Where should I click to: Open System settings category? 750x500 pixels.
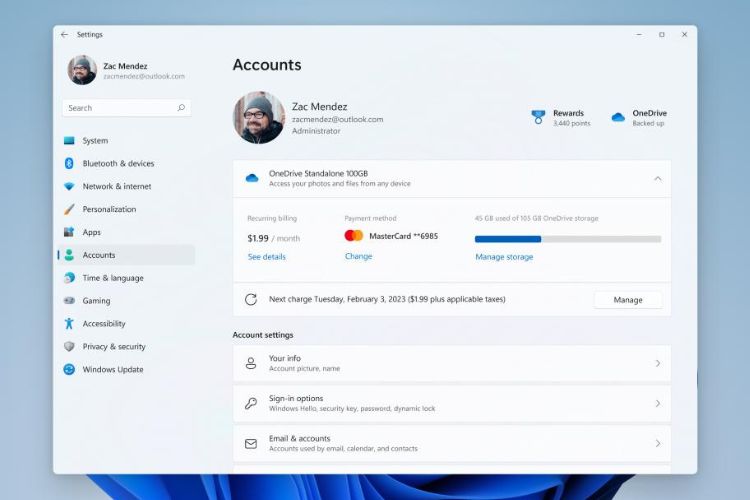pyautogui.click(x=126, y=141)
